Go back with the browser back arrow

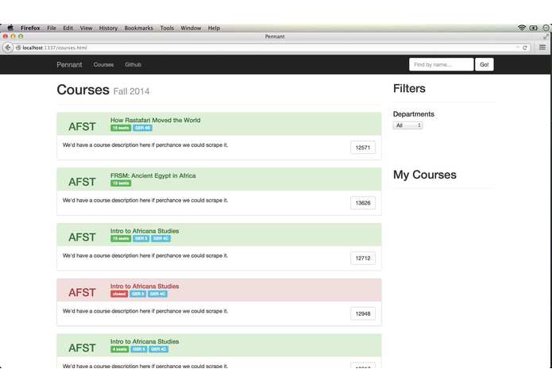coord(8,48)
